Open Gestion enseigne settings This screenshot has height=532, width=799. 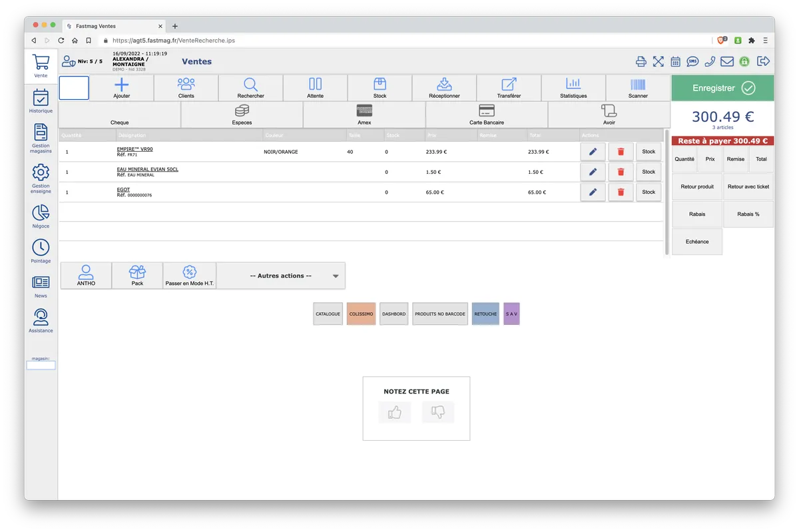[41, 178]
